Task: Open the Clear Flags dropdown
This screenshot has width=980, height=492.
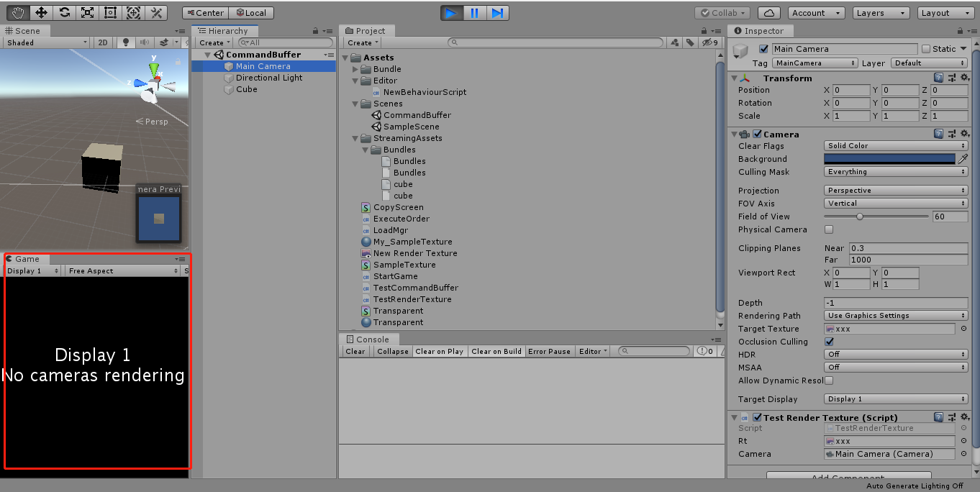Action: pyautogui.click(x=894, y=145)
